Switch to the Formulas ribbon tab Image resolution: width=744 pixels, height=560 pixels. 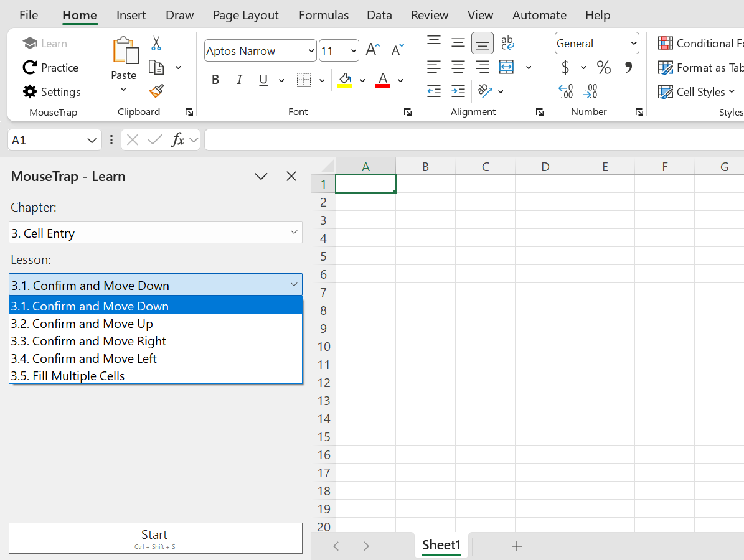(x=324, y=15)
